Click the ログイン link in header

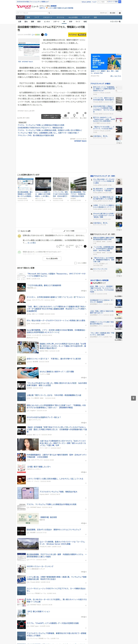click(42, 8)
